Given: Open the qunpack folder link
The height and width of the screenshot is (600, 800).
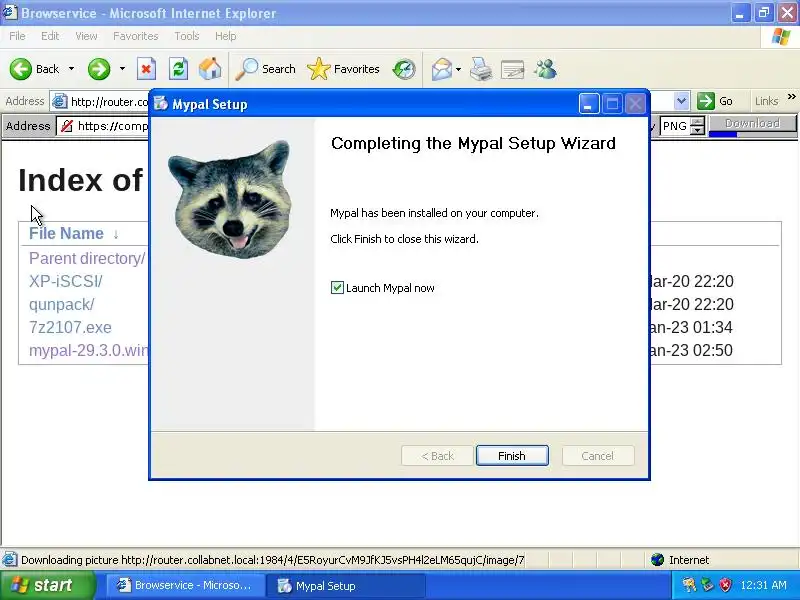Looking at the screenshot, I should click(61, 305).
